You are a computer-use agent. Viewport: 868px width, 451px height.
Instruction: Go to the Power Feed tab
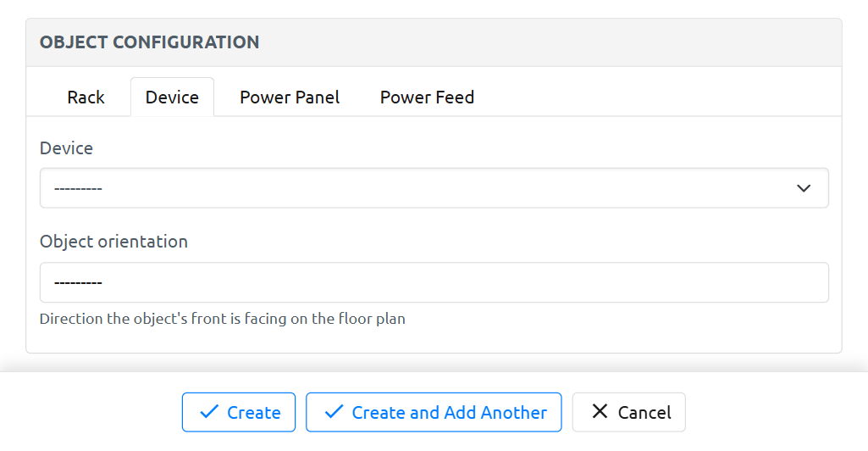pos(427,97)
